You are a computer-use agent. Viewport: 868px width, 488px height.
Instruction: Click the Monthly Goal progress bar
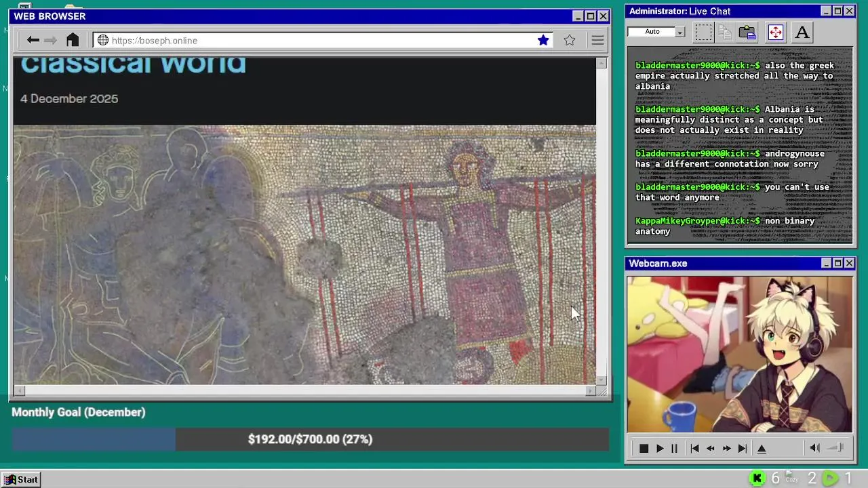(311, 439)
